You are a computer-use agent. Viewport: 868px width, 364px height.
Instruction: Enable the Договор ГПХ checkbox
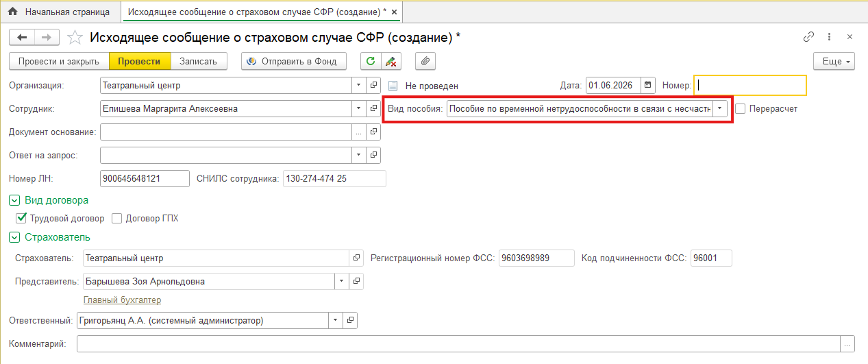116,218
